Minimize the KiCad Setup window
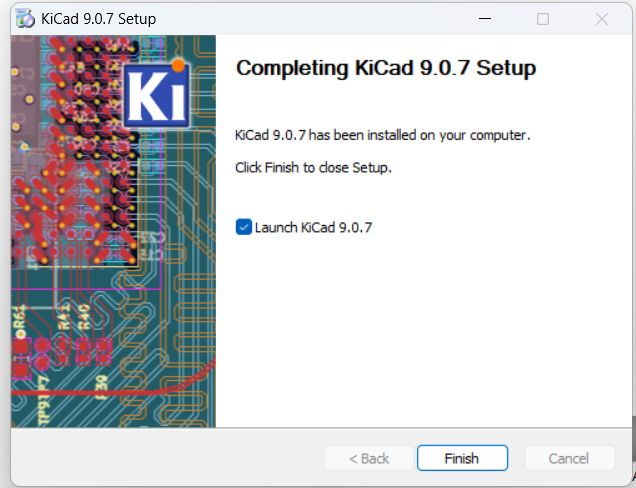Viewport: 636px width, 488px height. click(x=485, y=19)
